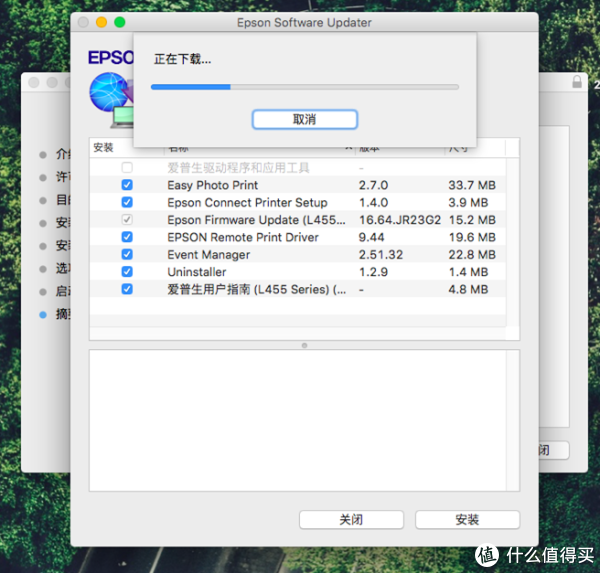
Task: Select the highlighted blue step in the installer sidebar
Action: click(x=55, y=315)
